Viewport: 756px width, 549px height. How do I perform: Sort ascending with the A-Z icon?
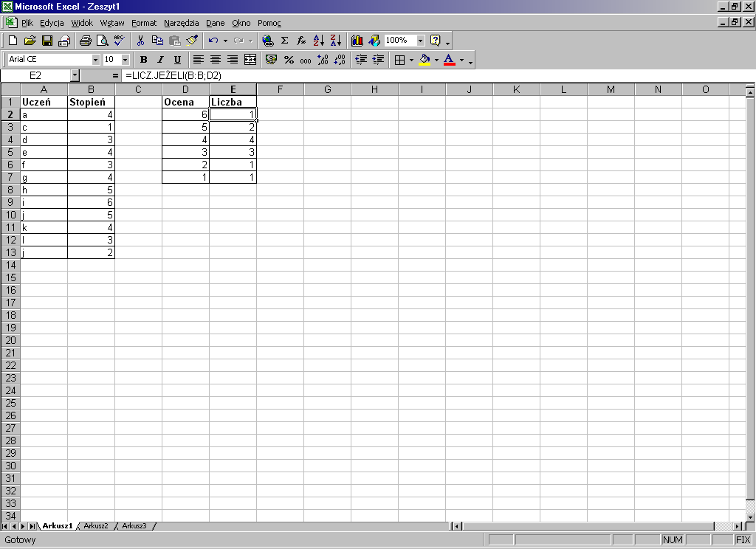click(319, 41)
